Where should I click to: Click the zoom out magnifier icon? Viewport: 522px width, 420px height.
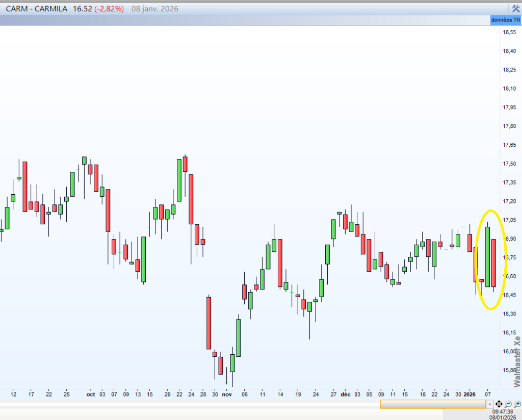click(508, 404)
